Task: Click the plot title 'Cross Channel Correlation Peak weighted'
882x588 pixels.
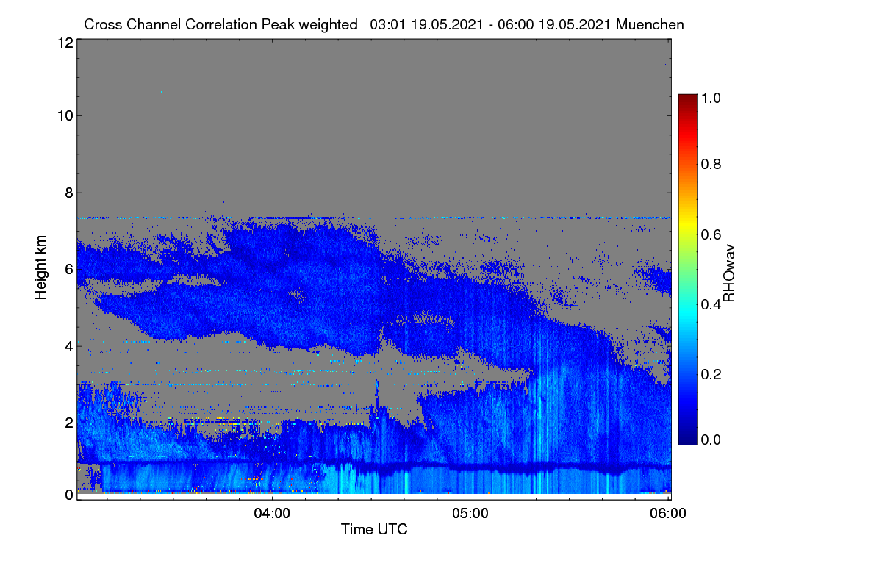Action: [220, 25]
